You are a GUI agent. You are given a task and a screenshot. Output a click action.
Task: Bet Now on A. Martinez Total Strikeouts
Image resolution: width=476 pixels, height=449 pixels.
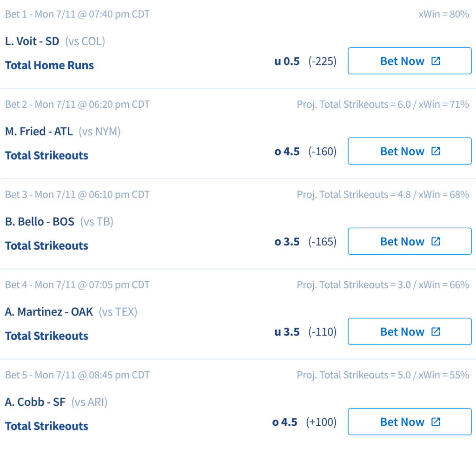[410, 331]
